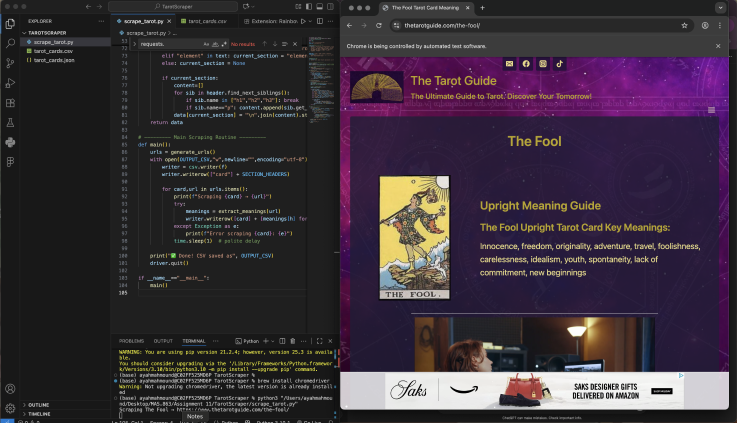
Task: Click the email envelope icon on site
Action: coord(509,64)
